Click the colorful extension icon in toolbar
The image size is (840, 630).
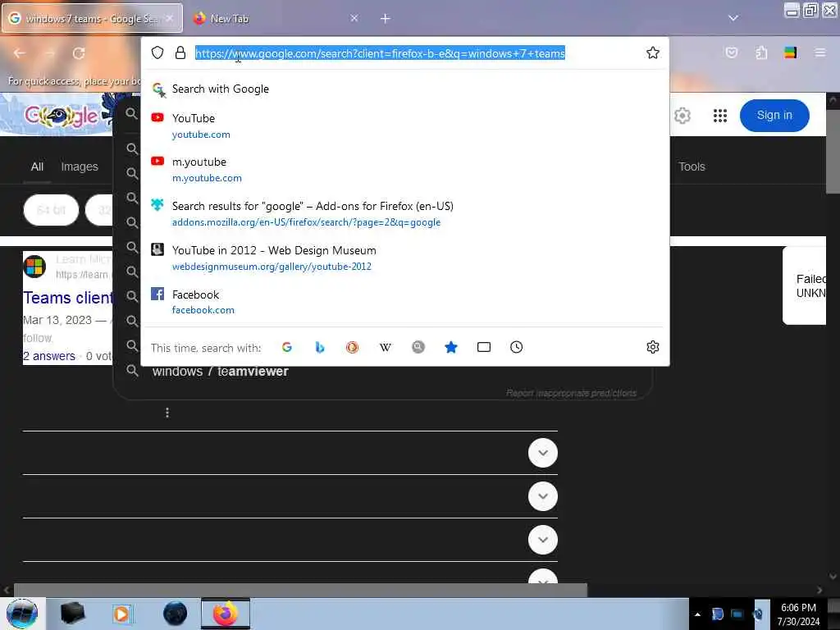pos(790,52)
